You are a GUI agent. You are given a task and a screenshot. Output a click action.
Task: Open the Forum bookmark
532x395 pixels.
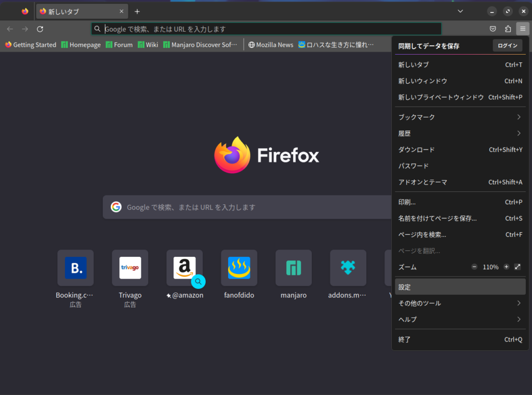point(119,45)
